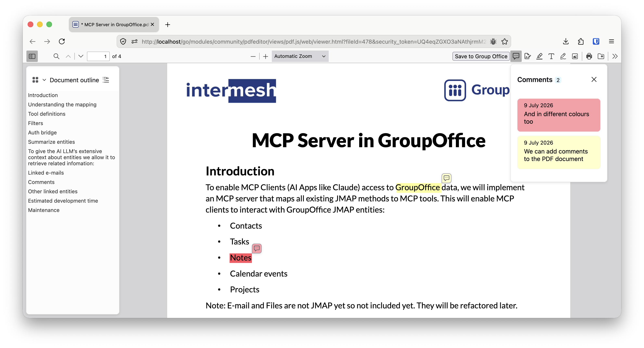Go to Filters outline entry

pyautogui.click(x=36, y=123)
